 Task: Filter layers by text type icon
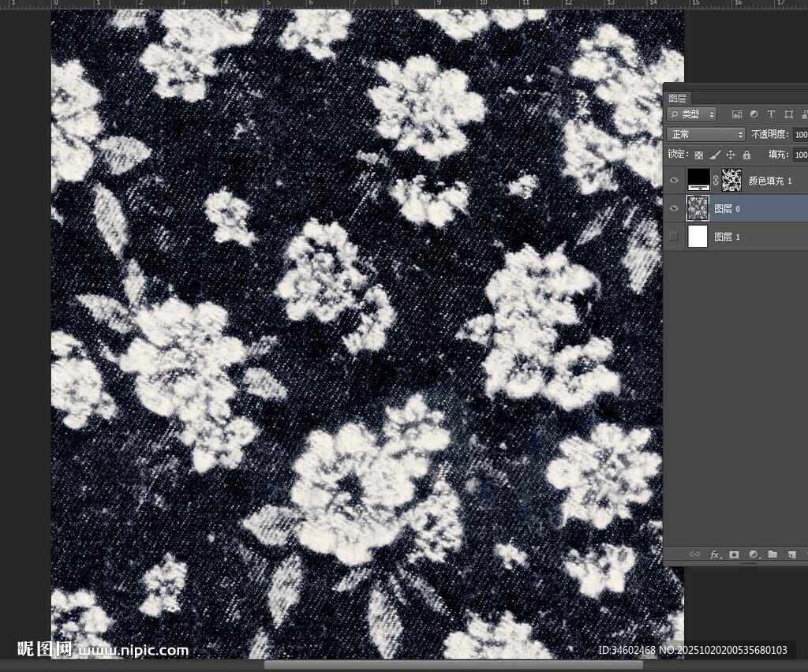click(771, 114)
